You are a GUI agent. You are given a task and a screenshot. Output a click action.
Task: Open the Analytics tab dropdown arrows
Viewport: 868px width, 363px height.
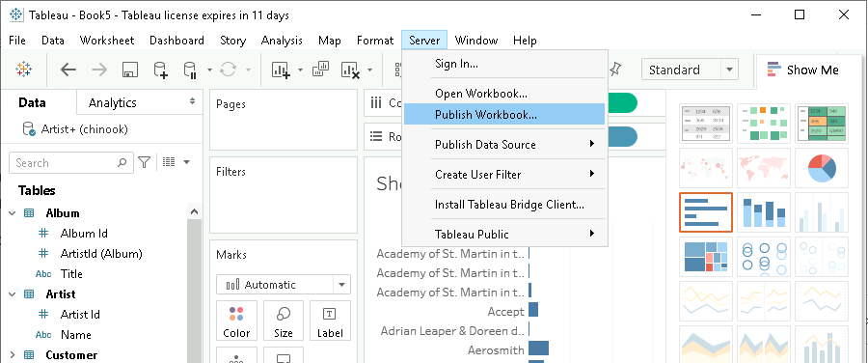[192, 101]
